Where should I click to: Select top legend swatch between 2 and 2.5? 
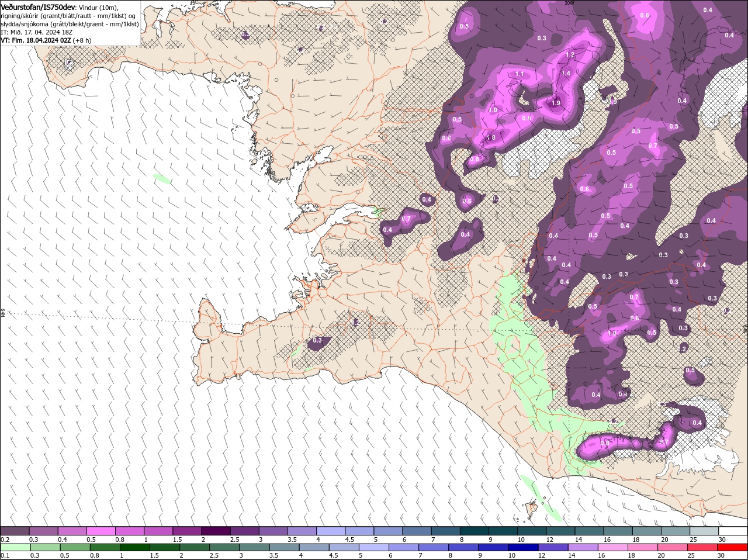[x=216, y=531]
